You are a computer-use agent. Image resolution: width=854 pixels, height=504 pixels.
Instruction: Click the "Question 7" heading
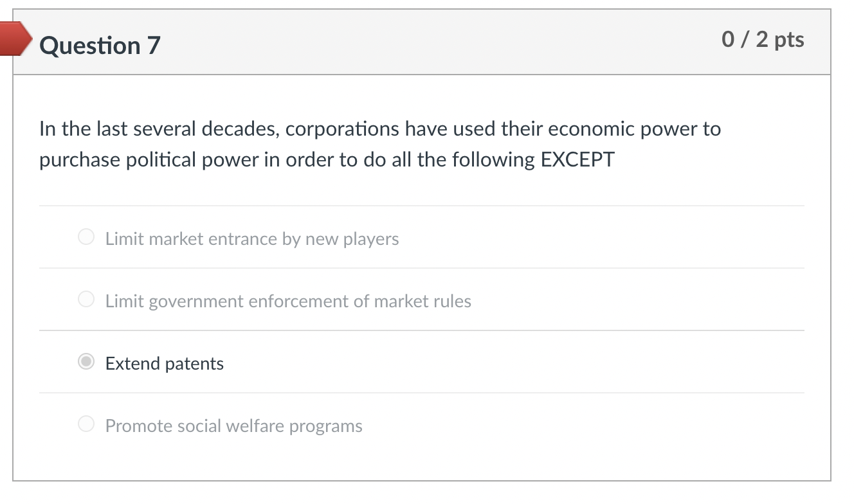(100, 46)
